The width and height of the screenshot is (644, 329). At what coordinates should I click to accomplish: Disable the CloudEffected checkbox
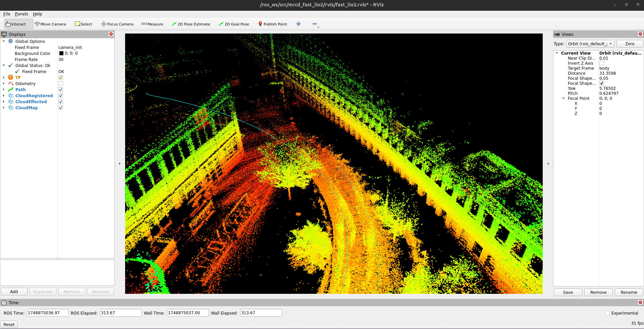click(x=61, y=102)
